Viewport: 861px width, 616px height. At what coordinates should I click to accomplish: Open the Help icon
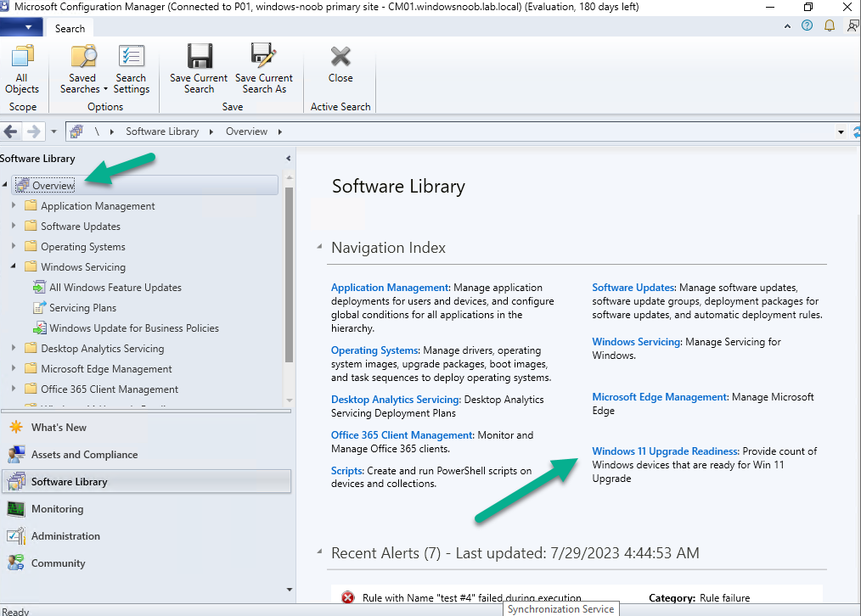point(808,25)
